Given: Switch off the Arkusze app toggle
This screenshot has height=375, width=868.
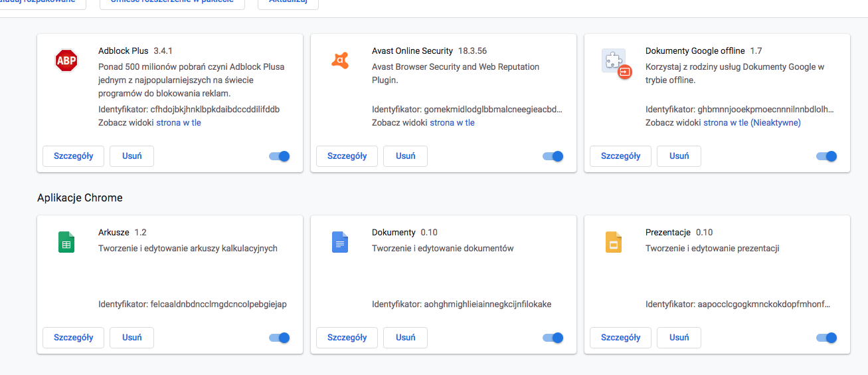Looking at the screenshot, I should click(x=280, y=338).
